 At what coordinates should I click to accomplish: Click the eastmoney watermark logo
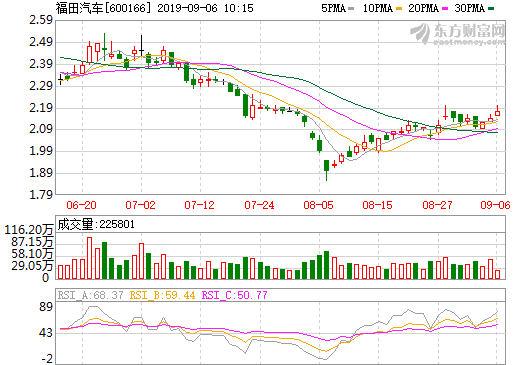point(458,33)
